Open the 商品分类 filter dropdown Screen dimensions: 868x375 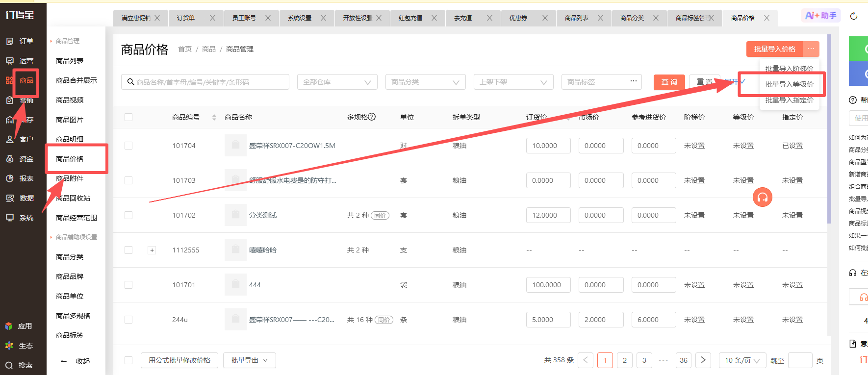coord(426,82)
